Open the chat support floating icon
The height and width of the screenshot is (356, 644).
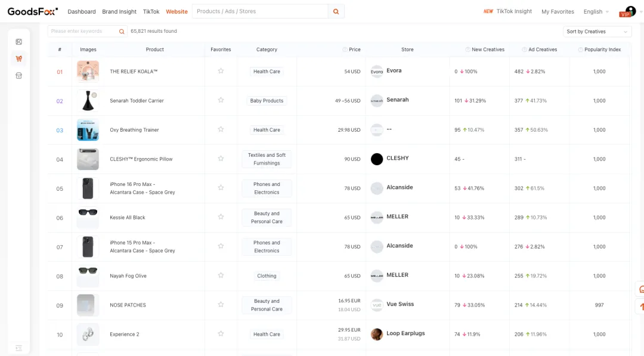pos(640,289)
